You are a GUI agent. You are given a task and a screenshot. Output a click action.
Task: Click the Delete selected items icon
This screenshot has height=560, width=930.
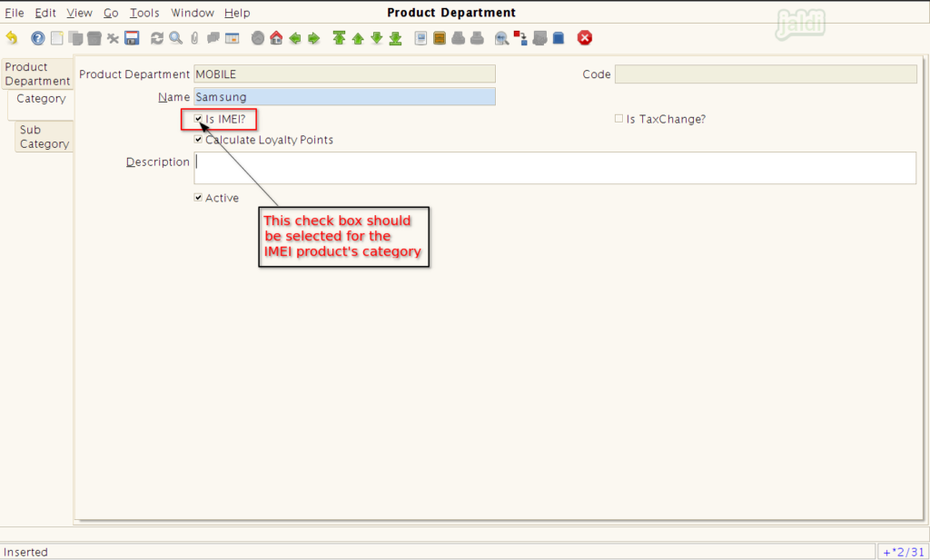(x=113, y=38)
